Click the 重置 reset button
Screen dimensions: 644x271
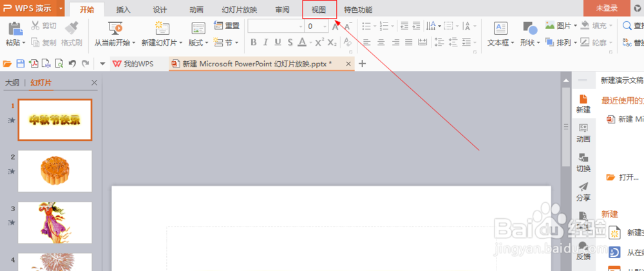coord(227,26)
